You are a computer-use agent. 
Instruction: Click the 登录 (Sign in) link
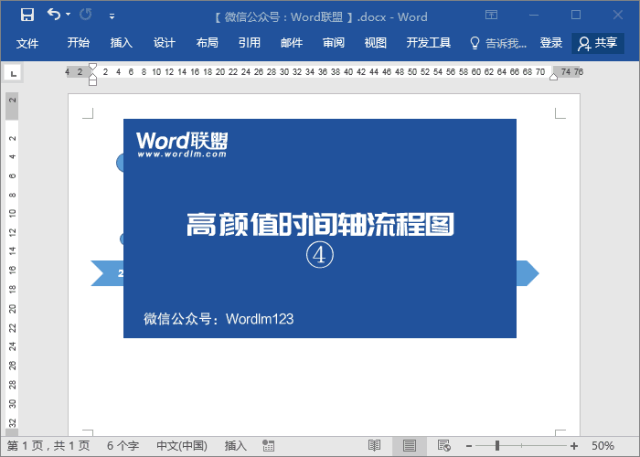[x=551, y=42]
